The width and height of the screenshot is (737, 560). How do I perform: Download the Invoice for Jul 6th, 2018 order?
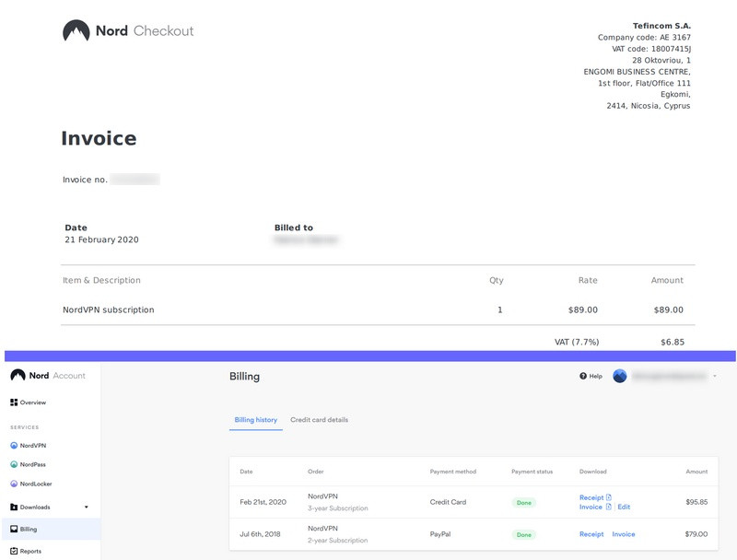pyautogui.click(x=624, y=534)
